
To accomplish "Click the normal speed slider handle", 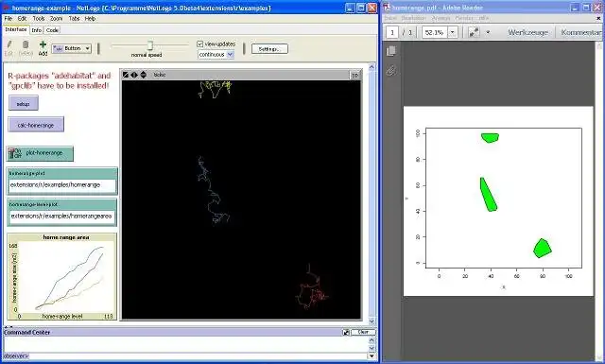I will tap(150, 45).
